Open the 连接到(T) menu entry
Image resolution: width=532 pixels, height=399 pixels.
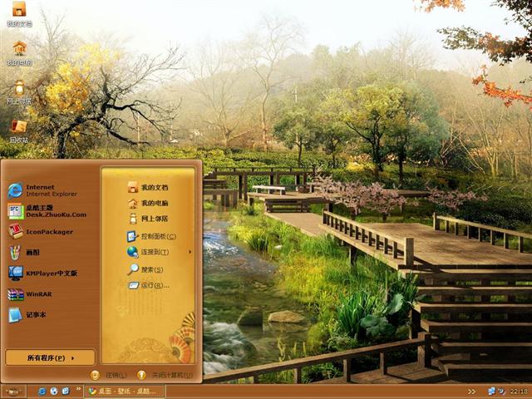click(148, 252)
